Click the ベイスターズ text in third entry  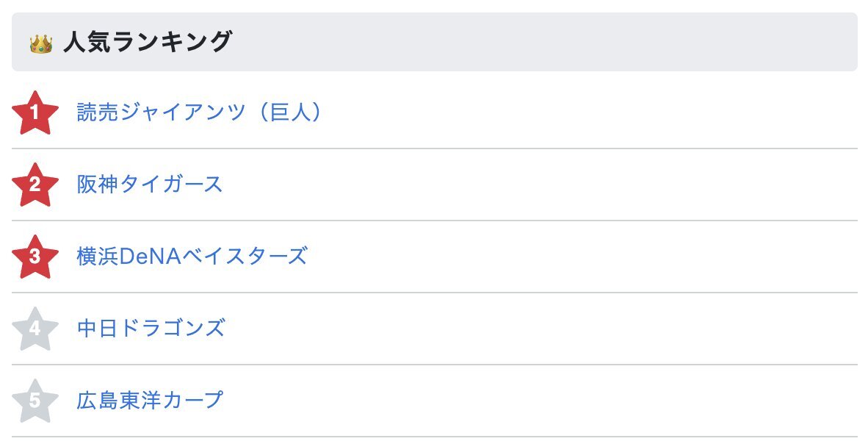(245, 256)
